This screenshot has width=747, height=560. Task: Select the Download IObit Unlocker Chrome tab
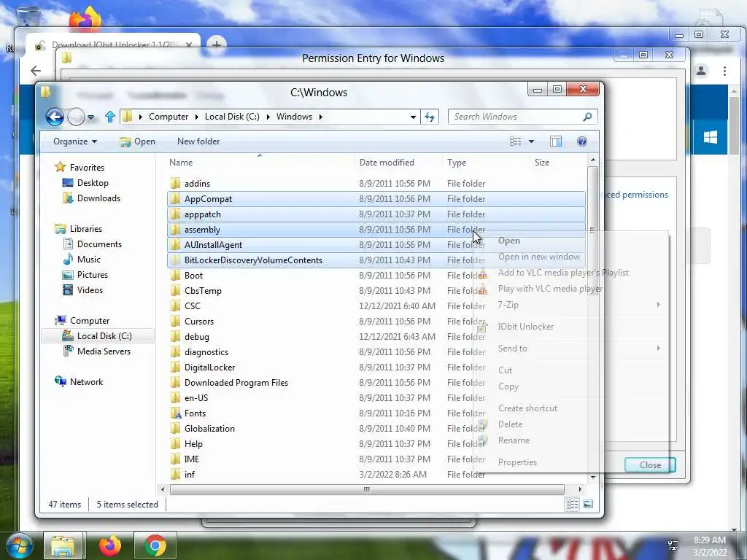pyautogui.click(x=113, y=44)
